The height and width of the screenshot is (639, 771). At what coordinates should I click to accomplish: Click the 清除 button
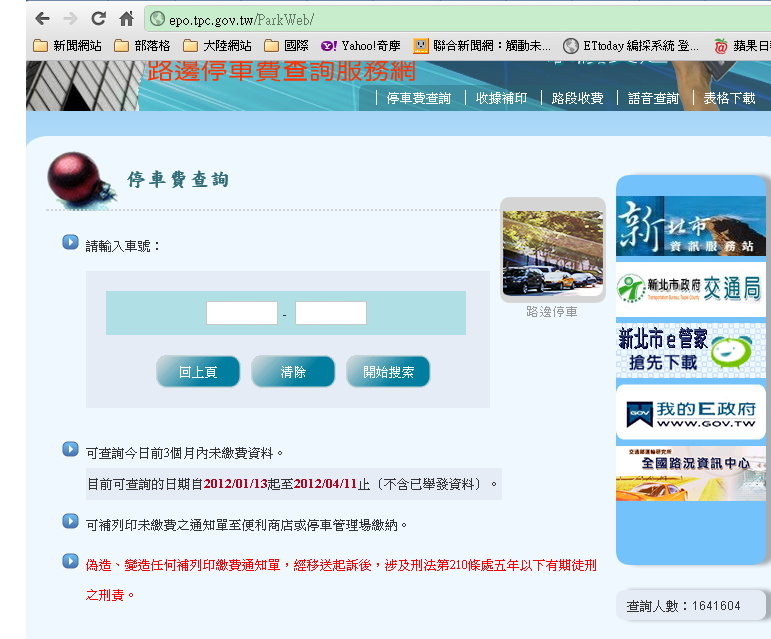(x=293, y=372)
